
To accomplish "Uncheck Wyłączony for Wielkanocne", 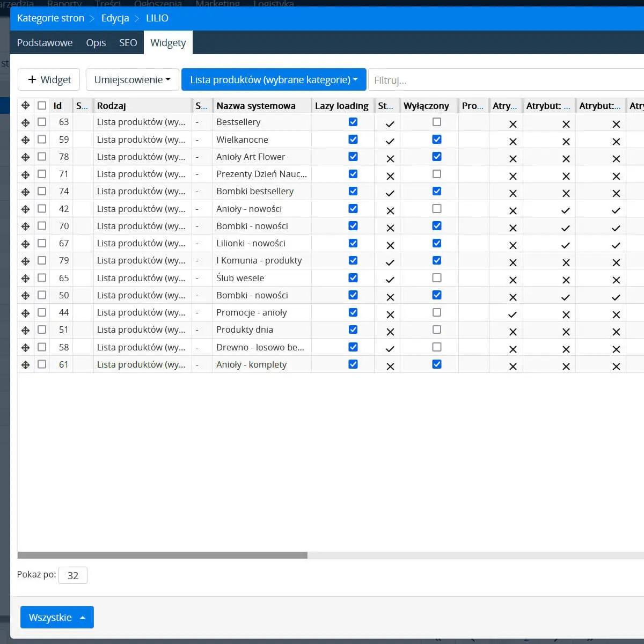I will pos(437,140).
